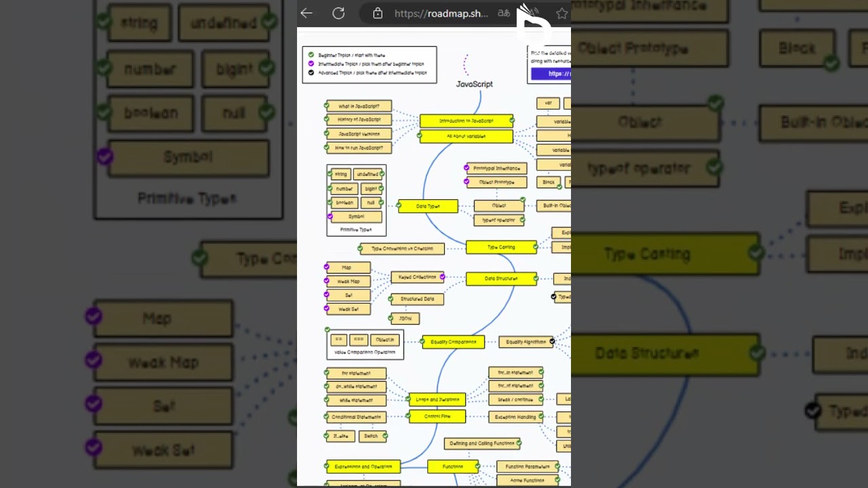Select the yellow 'Data Types' node
Image resolution: width=868 pixels, height=488 pixels.
pos(428,206)
